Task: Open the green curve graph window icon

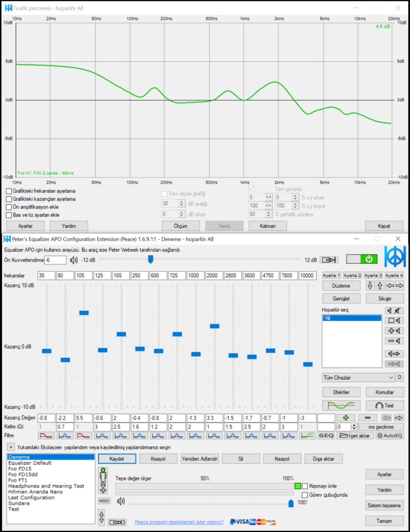Action: (341, 405)
